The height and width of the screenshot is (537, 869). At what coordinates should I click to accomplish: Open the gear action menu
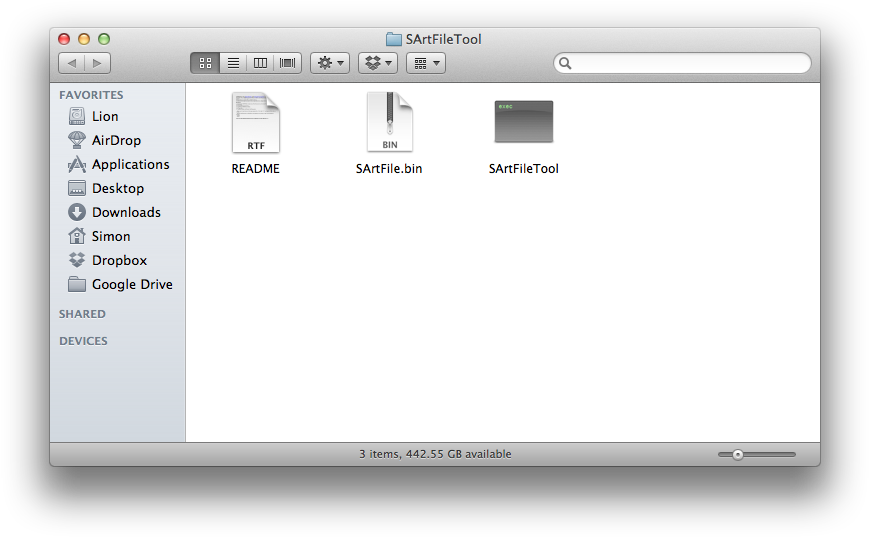pos(330,63)
